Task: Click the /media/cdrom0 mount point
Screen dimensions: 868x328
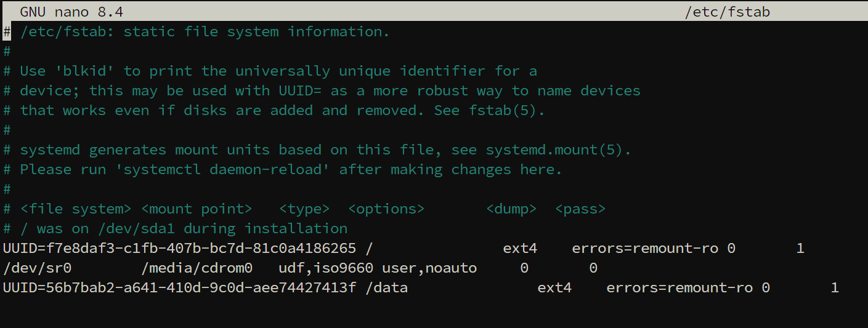Action: [x=197, y=268]
